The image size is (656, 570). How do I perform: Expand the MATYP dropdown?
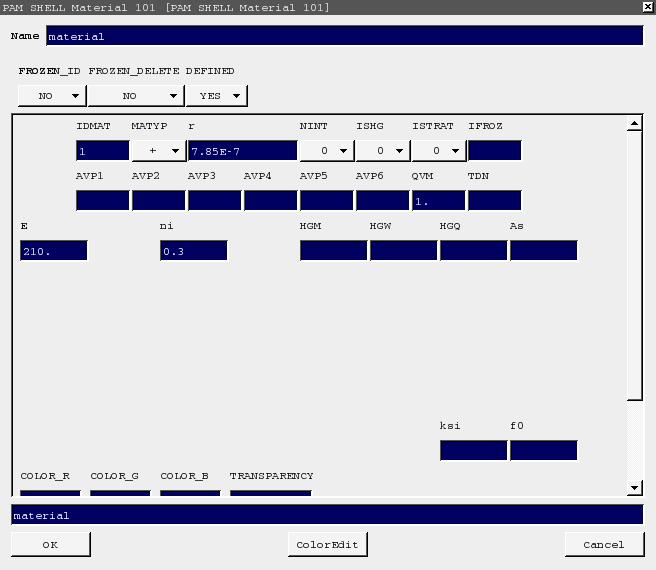159,151
